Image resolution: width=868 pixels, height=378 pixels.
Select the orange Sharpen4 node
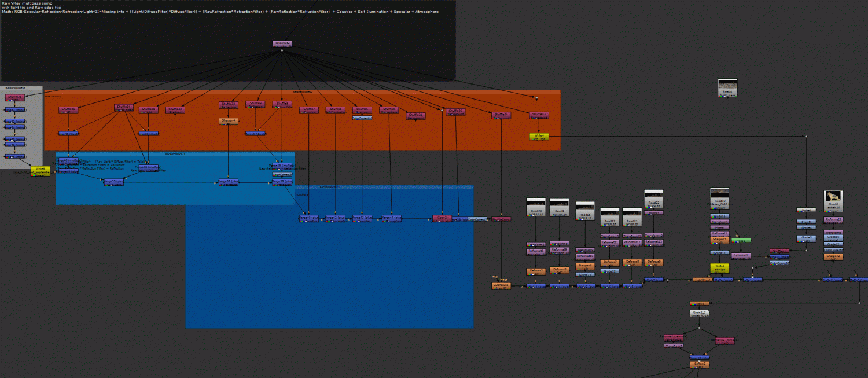click(x=229, y=122)
